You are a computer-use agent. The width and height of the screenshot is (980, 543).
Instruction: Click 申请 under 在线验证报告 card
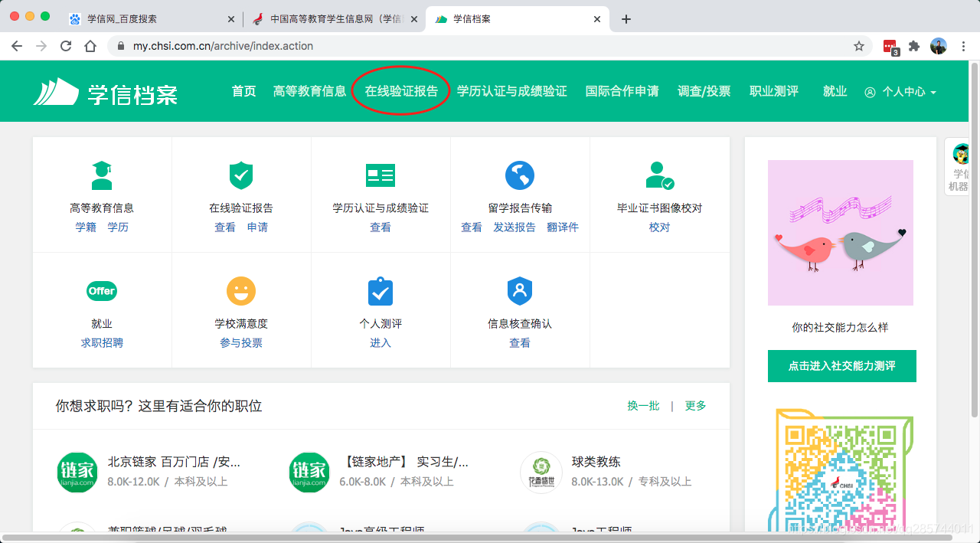tap(257, 227)
